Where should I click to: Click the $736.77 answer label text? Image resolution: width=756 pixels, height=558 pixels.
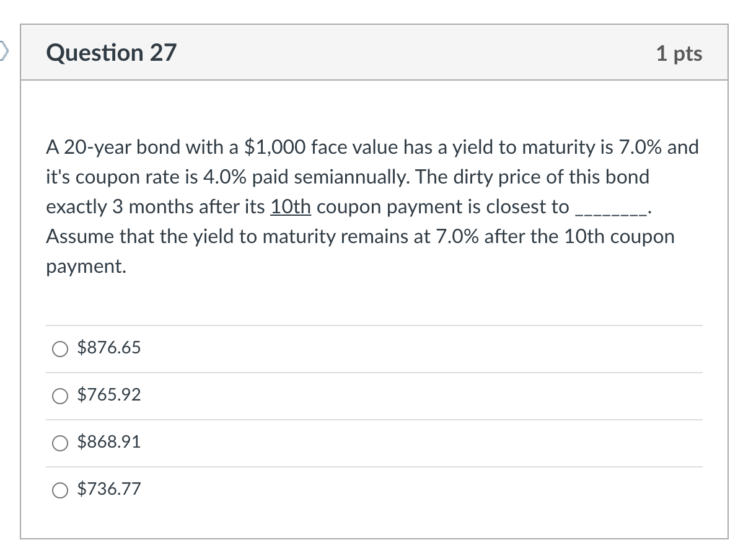pyautogui.click(x=109, y=489)
